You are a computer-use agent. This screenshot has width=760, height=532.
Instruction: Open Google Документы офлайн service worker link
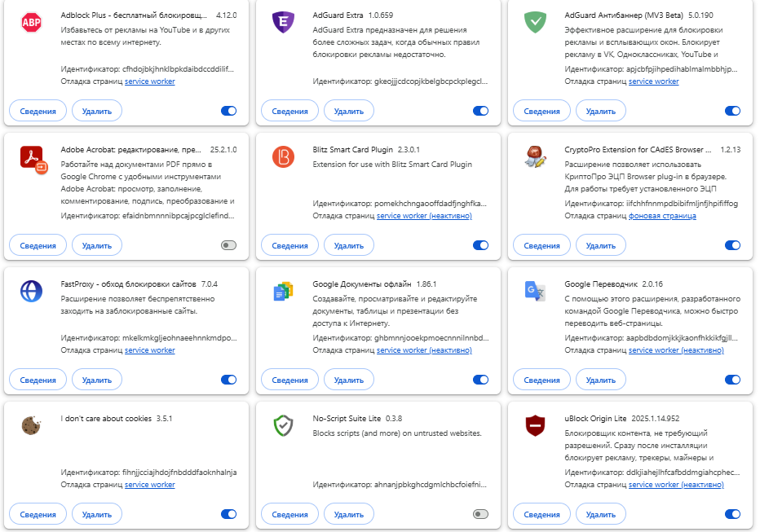pyautogui.click(x=424, y=350)
